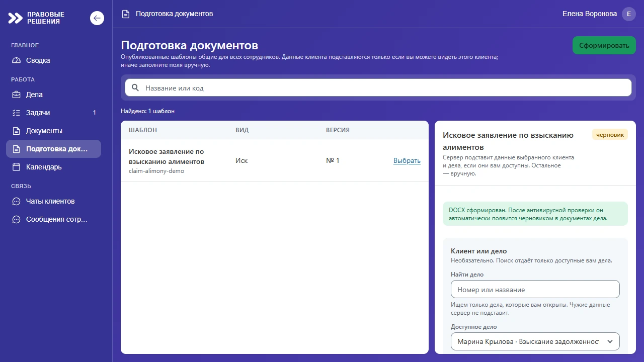The width and height of the screenshot is (644, 362).
Task: Click the document icon in the header breadcrumb
Action: [x=126, y=14]
